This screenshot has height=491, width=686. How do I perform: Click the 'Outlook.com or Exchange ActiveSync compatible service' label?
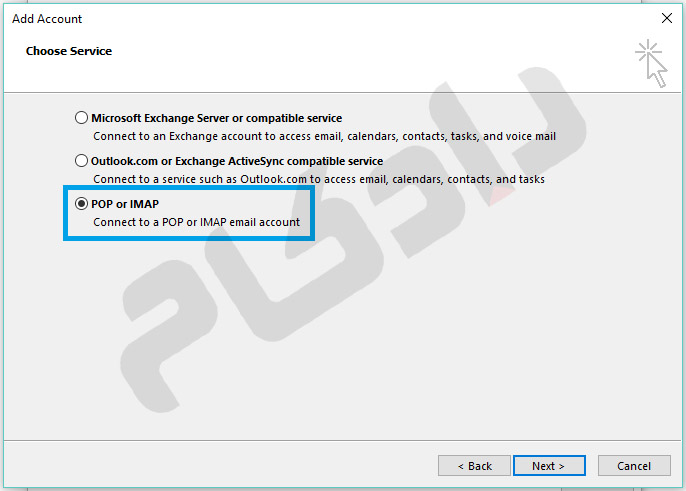coord(237,160)
